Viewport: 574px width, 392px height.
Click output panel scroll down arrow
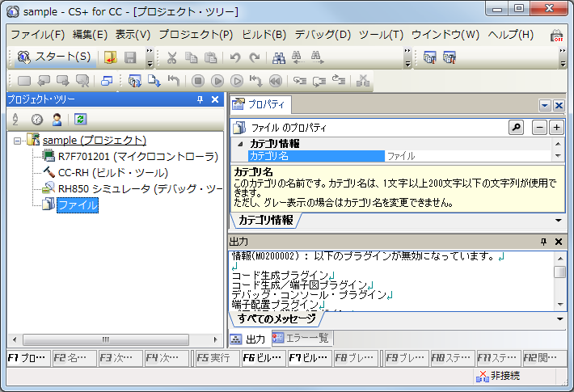tap(560, 305)
